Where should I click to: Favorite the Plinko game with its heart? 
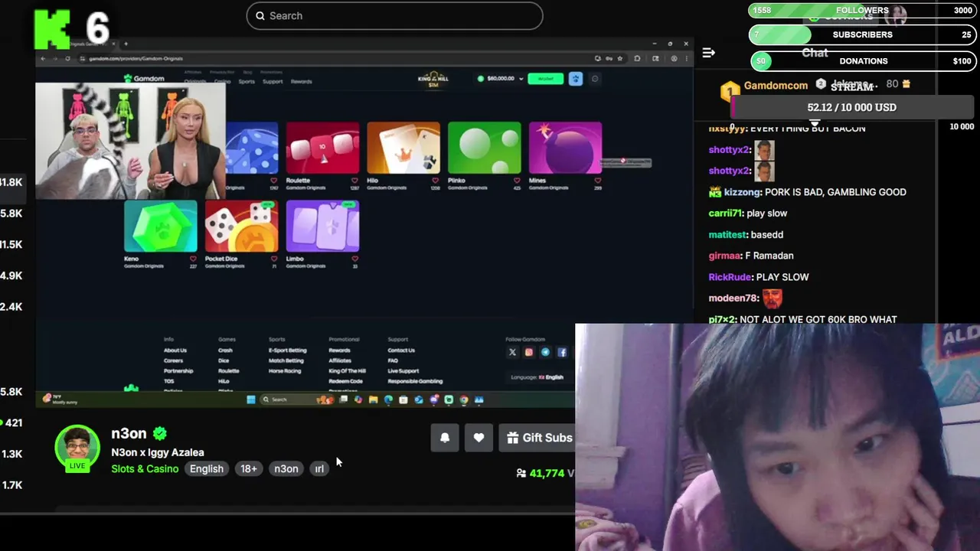[517, 181]
